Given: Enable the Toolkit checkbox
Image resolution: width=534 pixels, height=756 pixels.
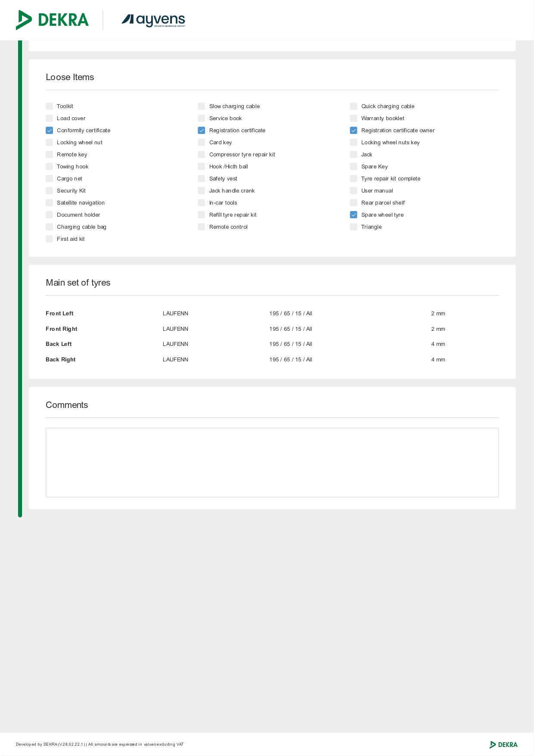Looking at the screenshot, I should pyautogui.click(x=50, y=106).
